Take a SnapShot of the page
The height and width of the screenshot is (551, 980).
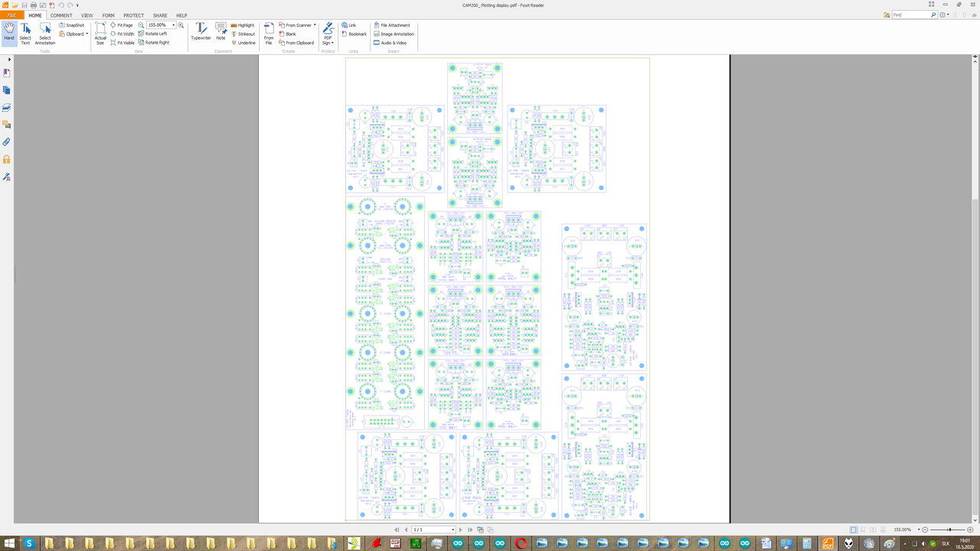(x=71, y=25)
